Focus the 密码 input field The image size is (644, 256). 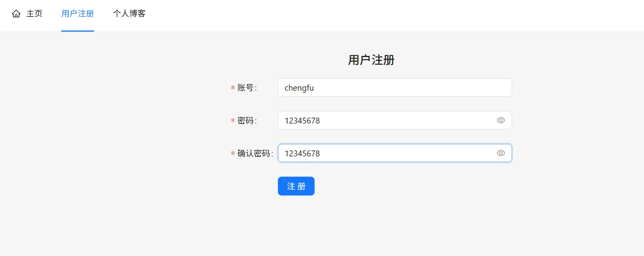click(395, 120)
